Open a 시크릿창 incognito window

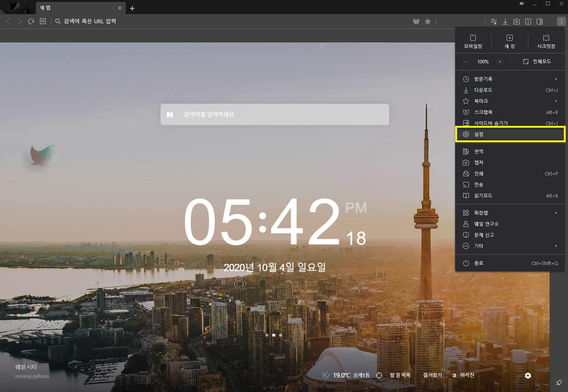click(x=546, y=41)
